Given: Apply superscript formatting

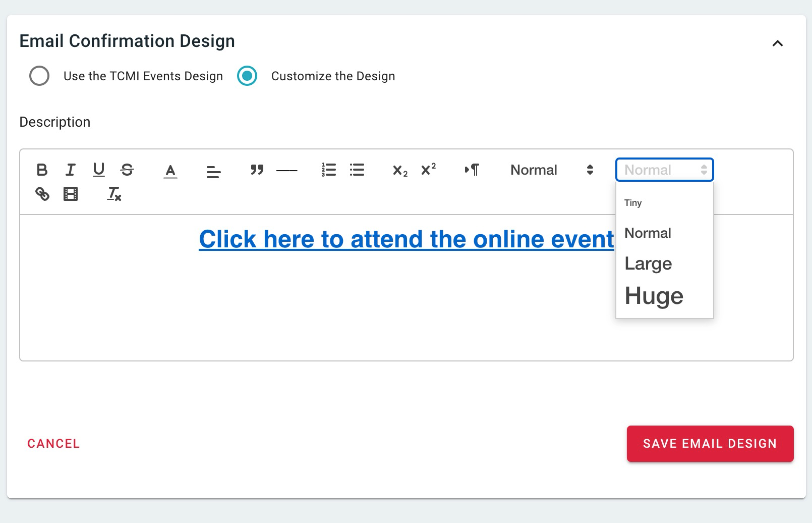Looking at the screenshot, I should click(x=427, y=170).
